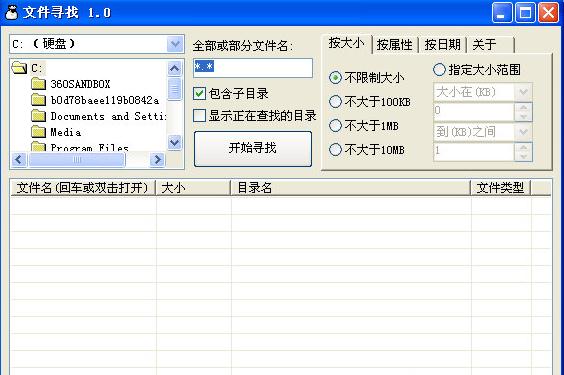Decrease the minimum size spinner value

(523, 116)
